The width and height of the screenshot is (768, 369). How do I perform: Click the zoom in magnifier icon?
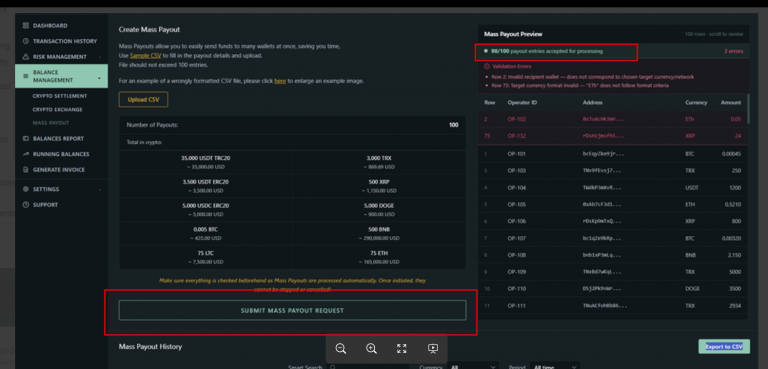pyautogui.click(x=371, y=348)
